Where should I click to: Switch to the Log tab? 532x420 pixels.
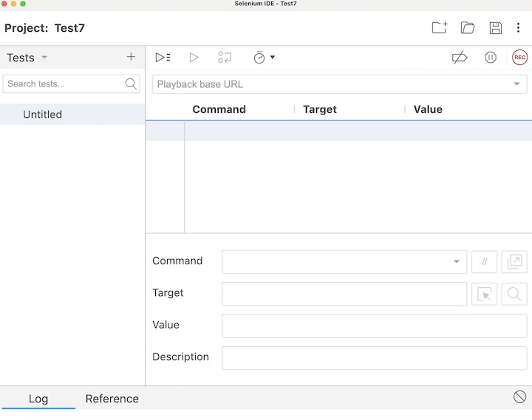point(38,399)
